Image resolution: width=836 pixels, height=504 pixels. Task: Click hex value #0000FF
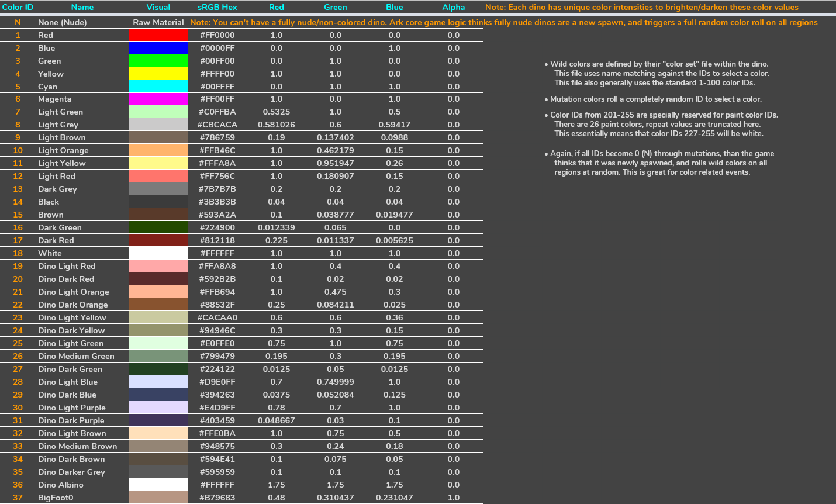tap(217, 48)
